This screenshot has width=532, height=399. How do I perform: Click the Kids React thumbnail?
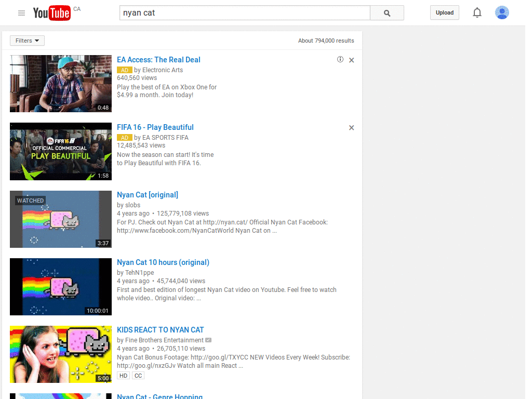click(61, 354)
